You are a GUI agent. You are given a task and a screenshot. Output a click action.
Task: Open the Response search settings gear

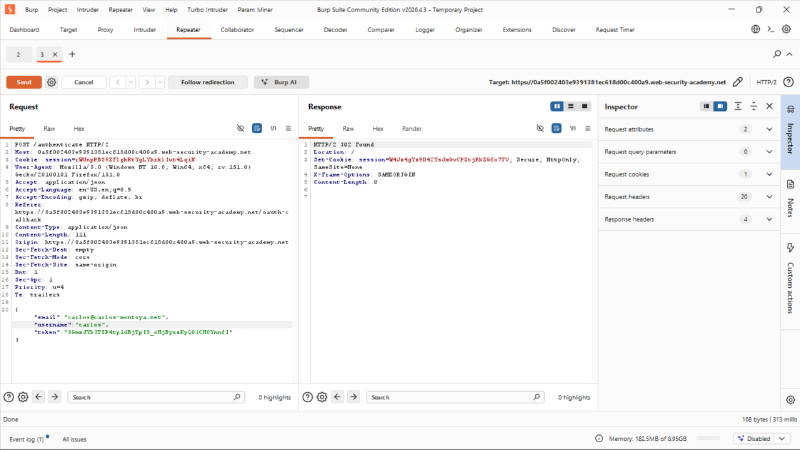coord(322,397)
